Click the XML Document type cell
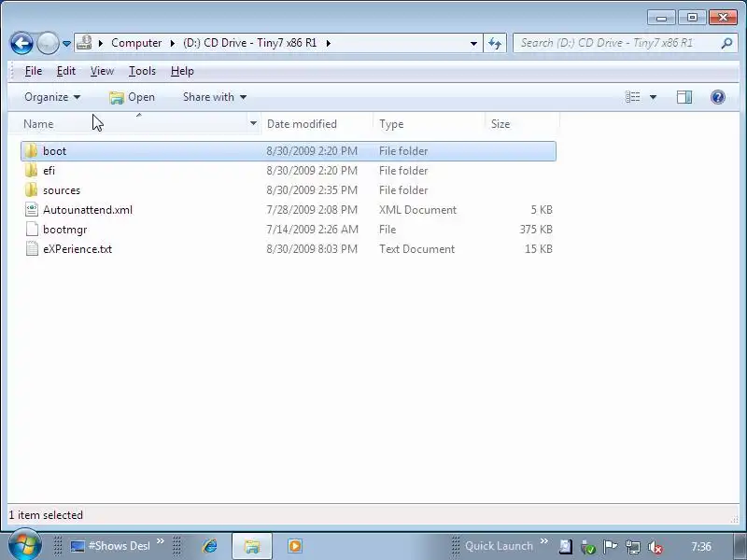This screenshot has width=747, height=560. (417, 210)
